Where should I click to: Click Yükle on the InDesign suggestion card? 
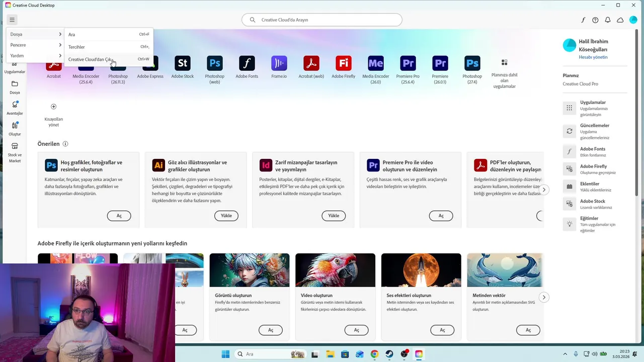pos(334,216)
